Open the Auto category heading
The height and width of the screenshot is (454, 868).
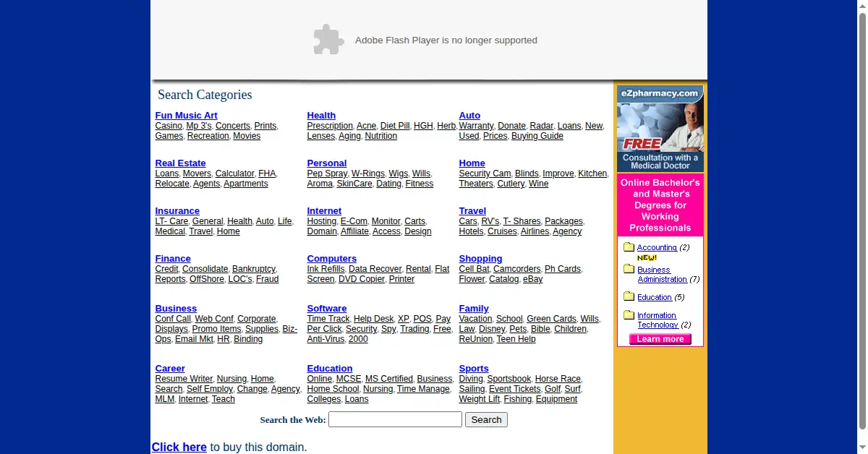[x=469, y=116]
